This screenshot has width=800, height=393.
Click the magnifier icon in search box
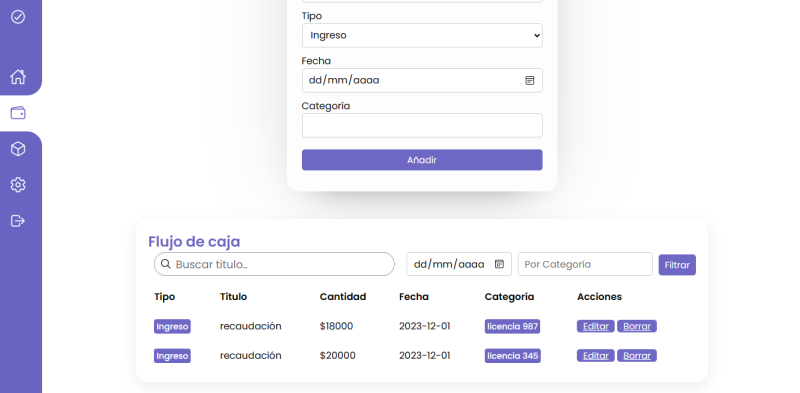click(165, 264)
